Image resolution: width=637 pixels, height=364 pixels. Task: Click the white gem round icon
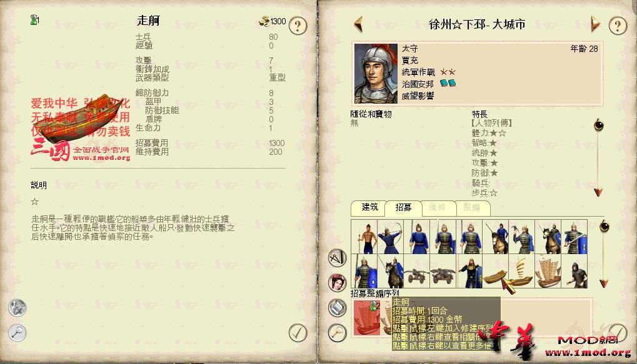click(337, 308)
